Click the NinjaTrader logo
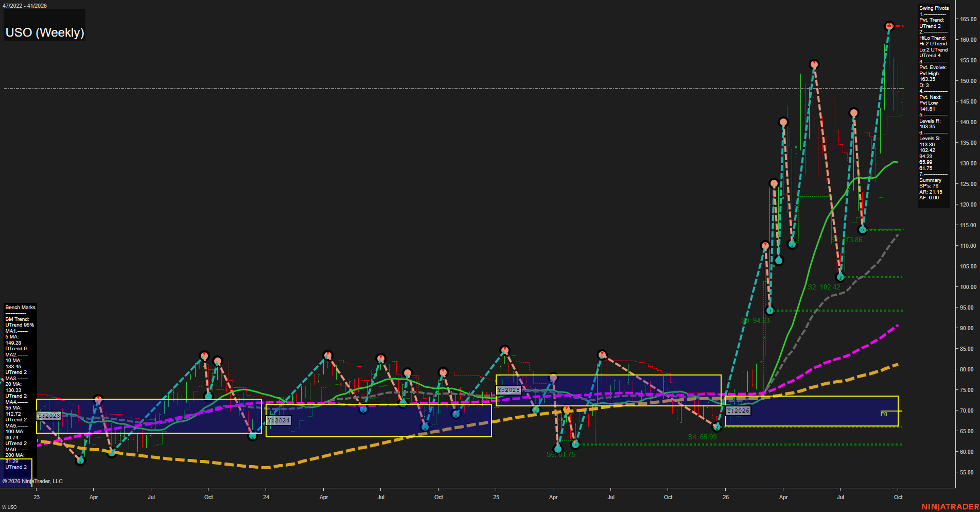 pyautogui.click(x=950, y=507)
